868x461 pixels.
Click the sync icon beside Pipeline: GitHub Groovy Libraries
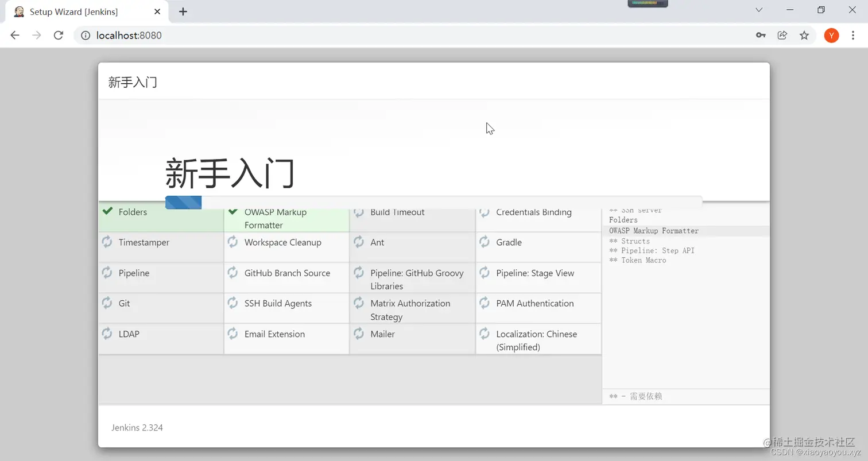[359, 272]
